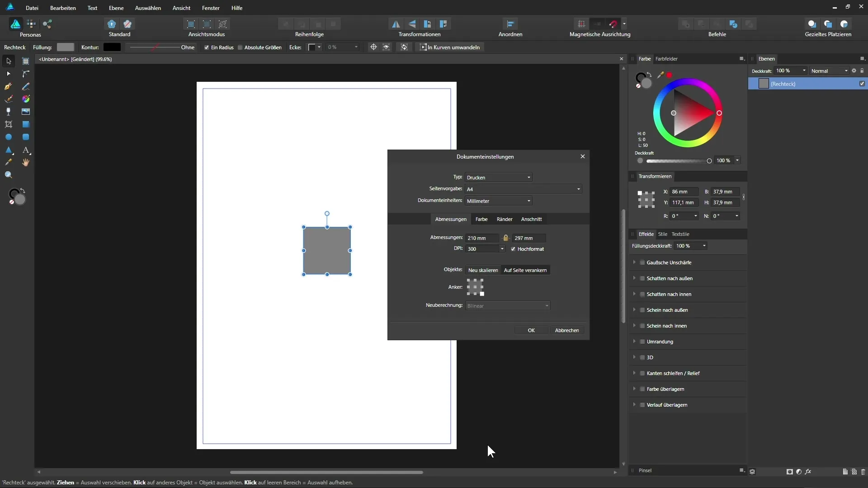Expand the Schatten nach innen effect
The image size is (868, 488).
click(634, 294)
